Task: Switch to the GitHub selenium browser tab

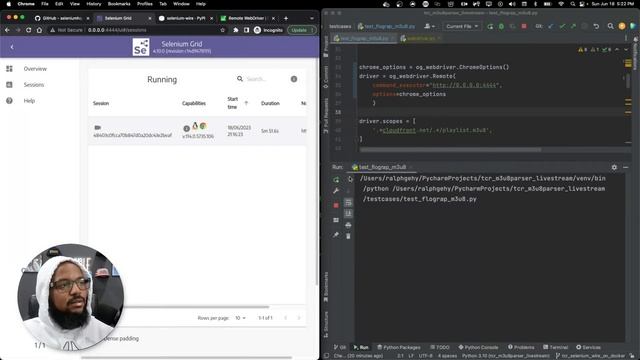Action: coord(61,18)
